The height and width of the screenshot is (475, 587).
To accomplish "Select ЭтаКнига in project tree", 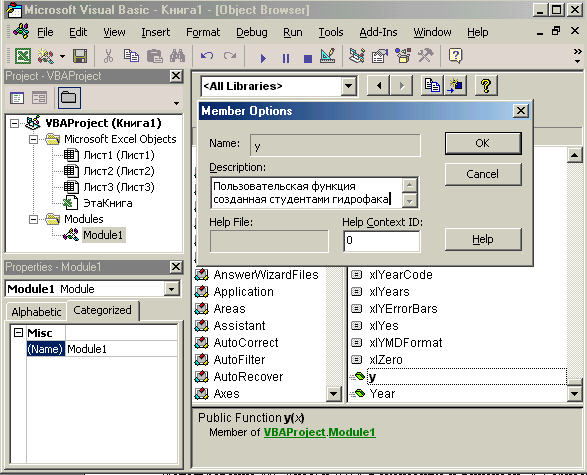I will [107, 203].
